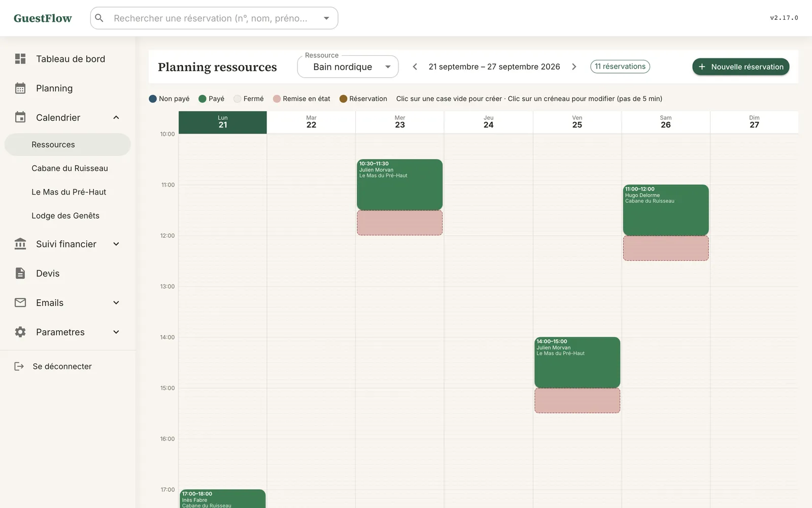
Task: Click the Devis document icon
Action: click(x=20, y=273)
